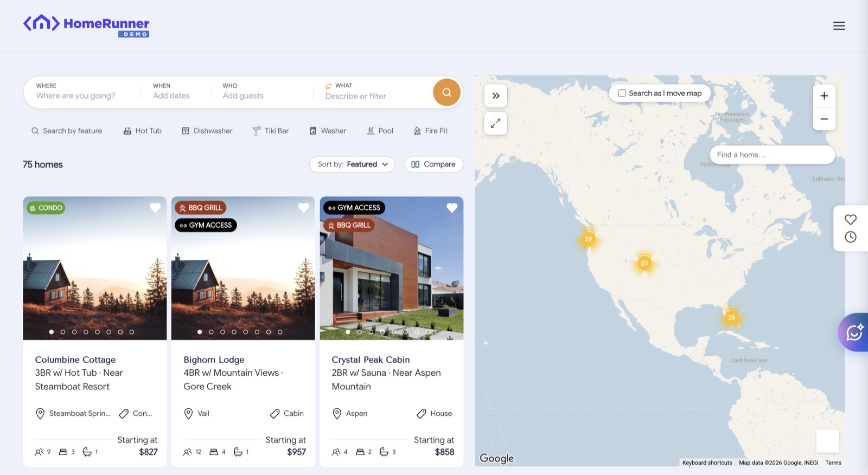Select second photo dot on Columbine Cottage
The height and width of the screenshot is (475, 868).
[63, 332]
